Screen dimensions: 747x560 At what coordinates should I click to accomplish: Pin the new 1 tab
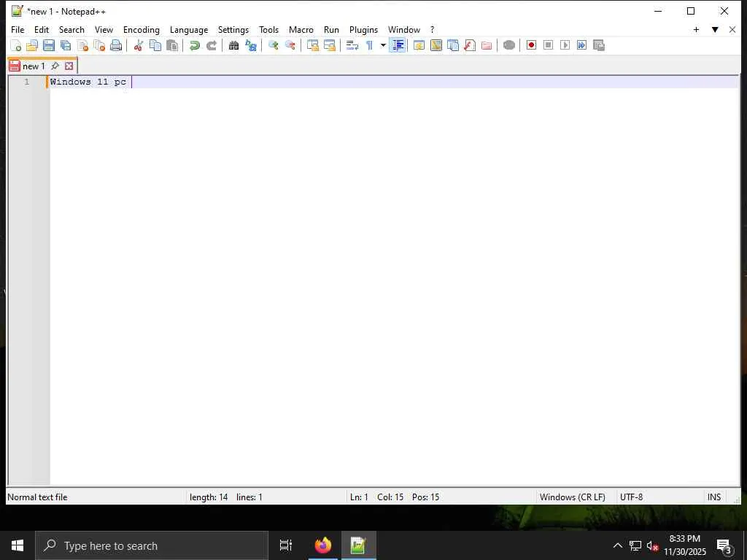[x=55, y=66]
